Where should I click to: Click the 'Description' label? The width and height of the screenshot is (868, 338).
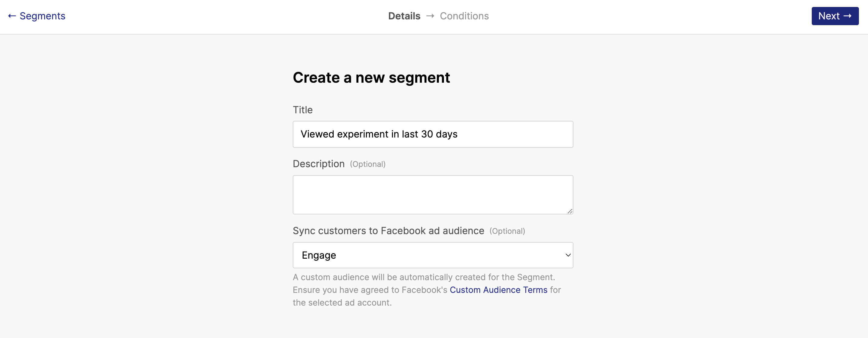(x=318, y=164)
